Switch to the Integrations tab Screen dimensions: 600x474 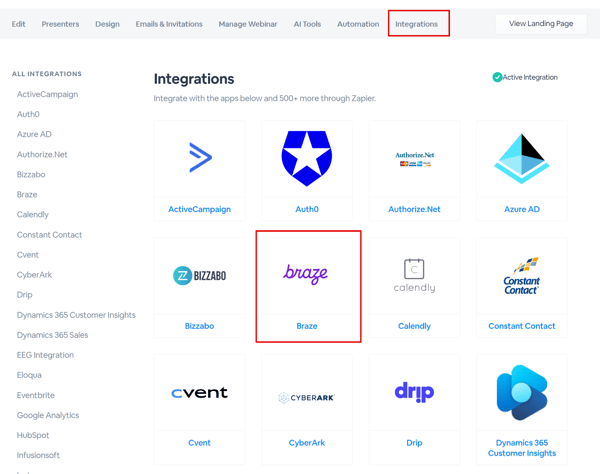(417, 24)
